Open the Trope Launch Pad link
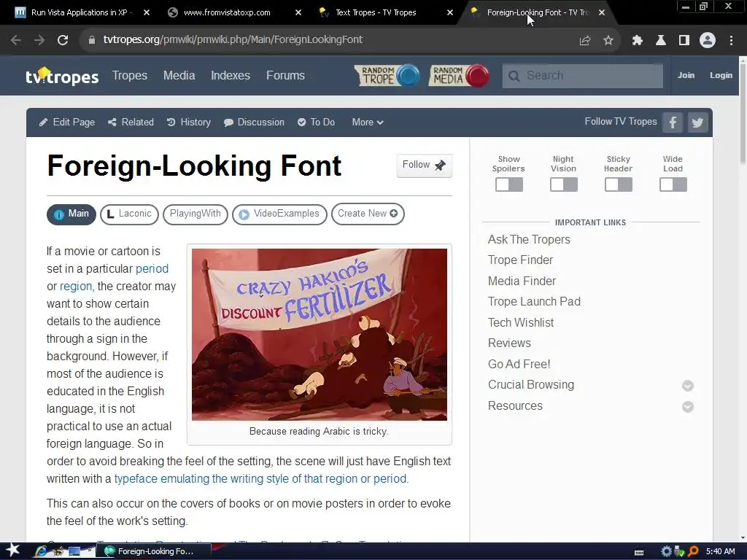Viewport: 747px width, 560px height. (x=534, y=301)
